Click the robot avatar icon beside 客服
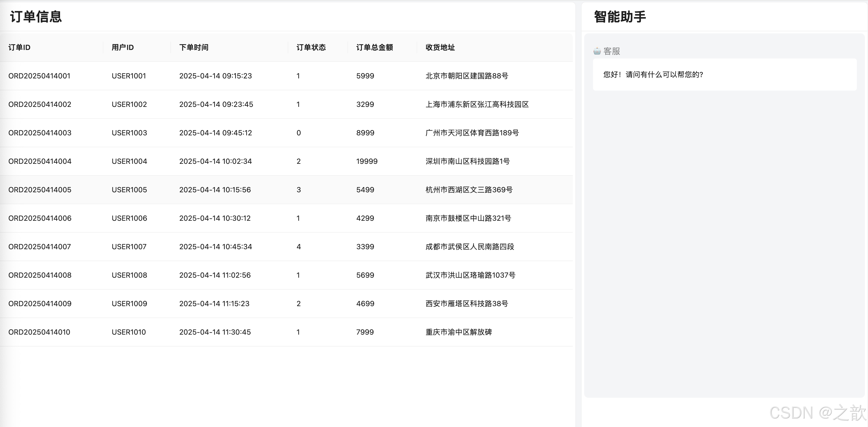The image size is (868, 427). [x=597, y=51]
